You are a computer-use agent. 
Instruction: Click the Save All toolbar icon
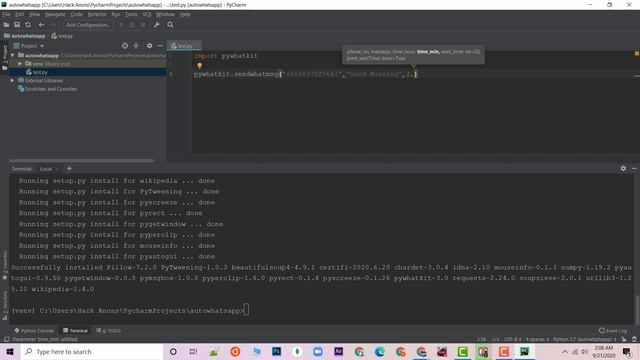point(17,25)
